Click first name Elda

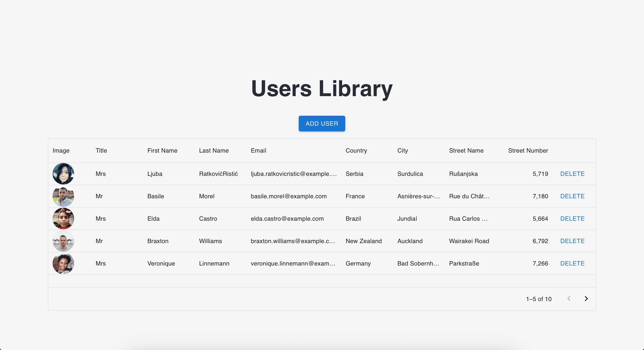point(153,219)
